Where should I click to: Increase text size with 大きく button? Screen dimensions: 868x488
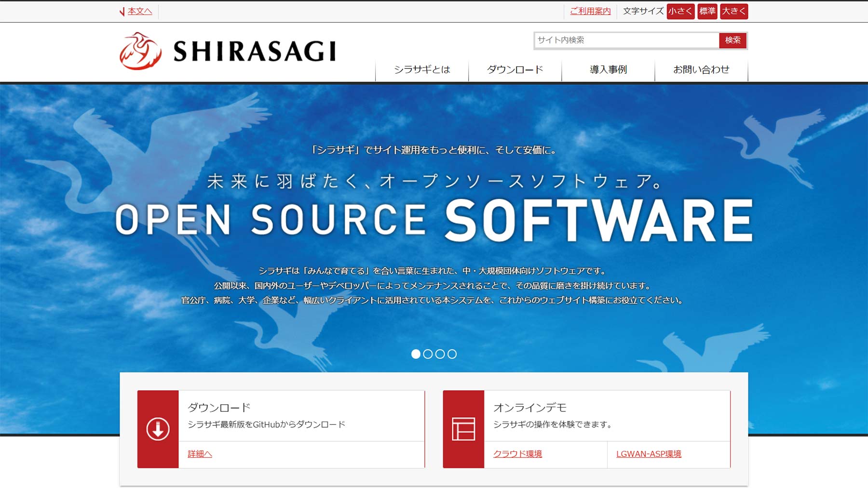pyautogui.click(x=734, y=11)
